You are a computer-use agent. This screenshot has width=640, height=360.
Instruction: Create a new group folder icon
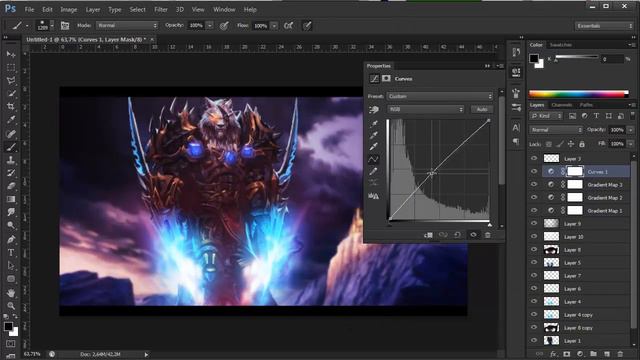pos(593,354)
